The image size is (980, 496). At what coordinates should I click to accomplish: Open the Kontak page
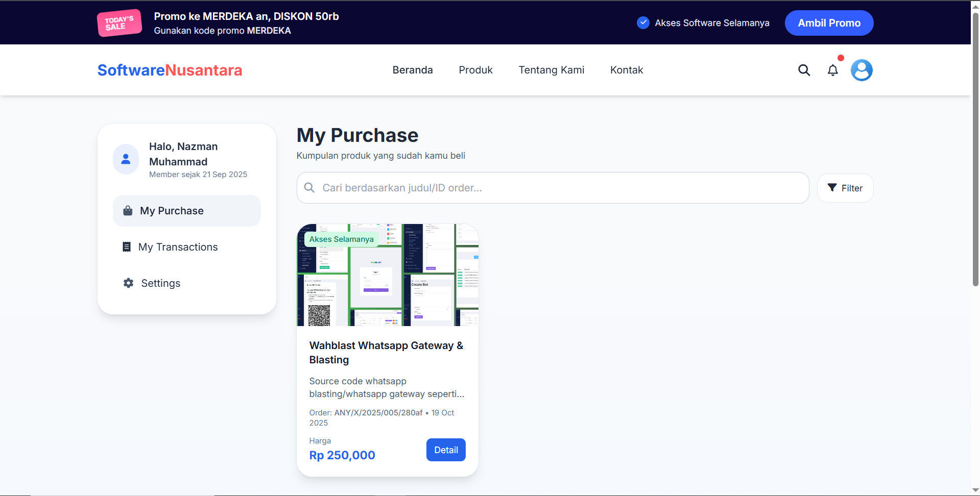click(x=626, y=70)
